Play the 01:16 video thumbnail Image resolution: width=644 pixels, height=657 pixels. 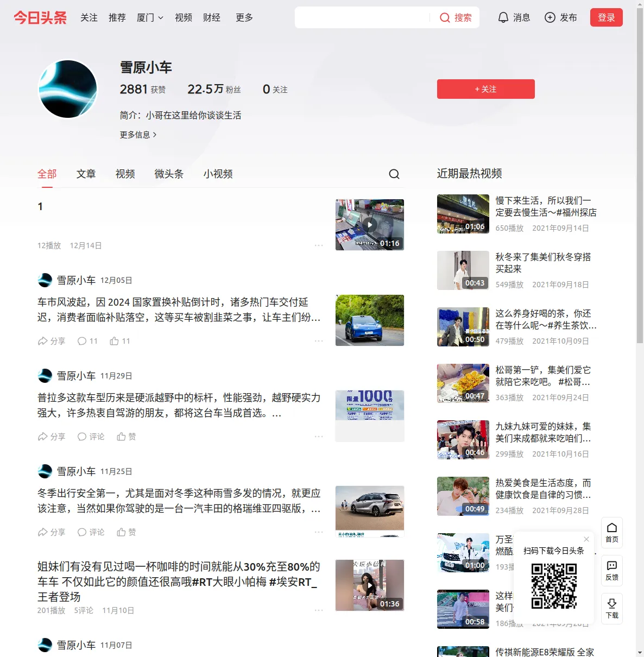click(370, 225)
